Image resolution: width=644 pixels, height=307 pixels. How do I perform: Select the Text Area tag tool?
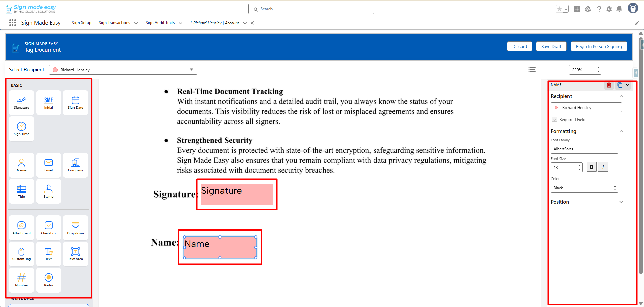coord(76,254)
